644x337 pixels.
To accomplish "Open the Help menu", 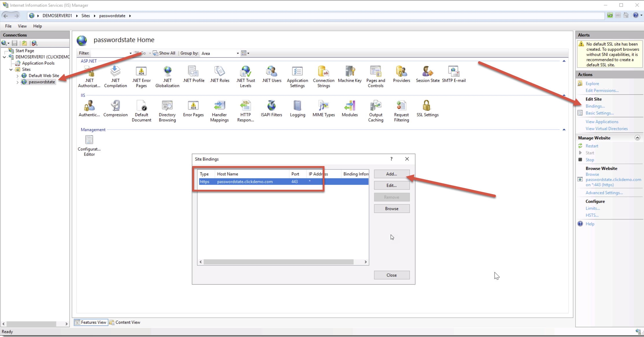I will tap(38, 26).
